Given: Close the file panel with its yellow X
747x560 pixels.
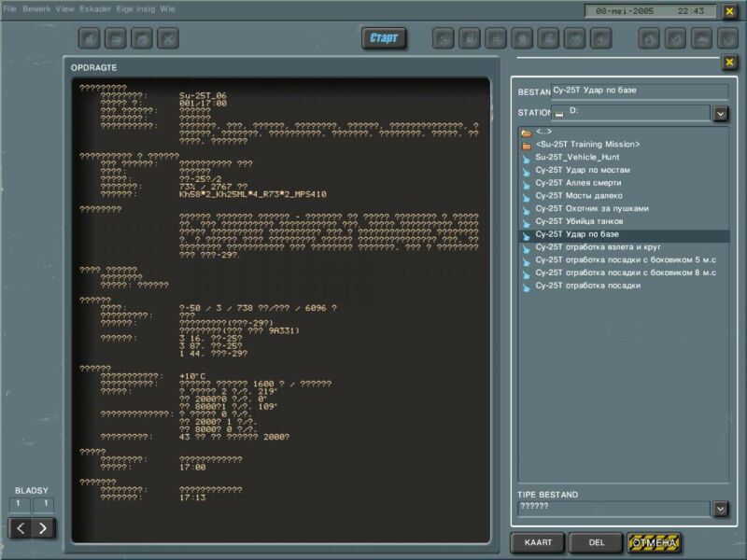Looking at the screenshot, I should coord(729,62).
